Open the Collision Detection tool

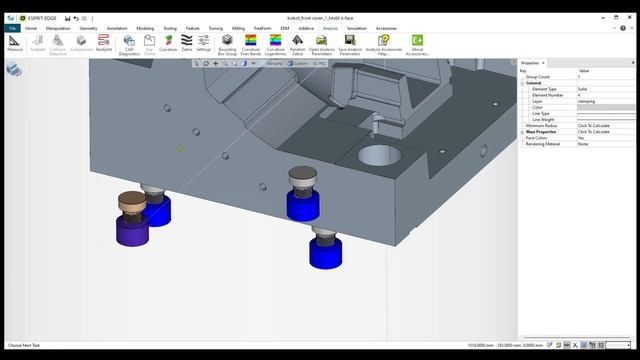coord(58,44)
